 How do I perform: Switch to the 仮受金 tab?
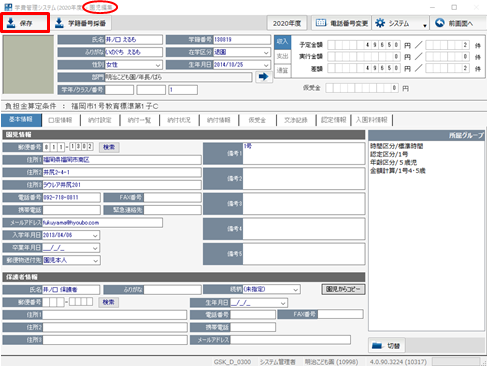coord(257,120)
